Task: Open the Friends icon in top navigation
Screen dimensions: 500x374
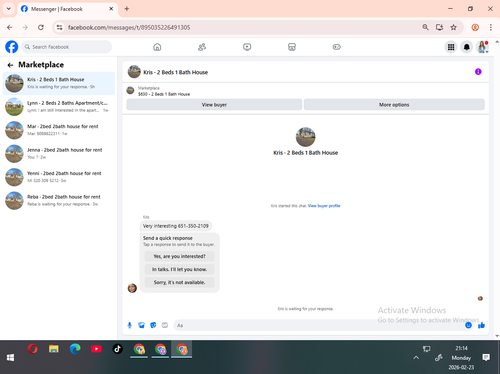Action: click(x=202, y=47)
